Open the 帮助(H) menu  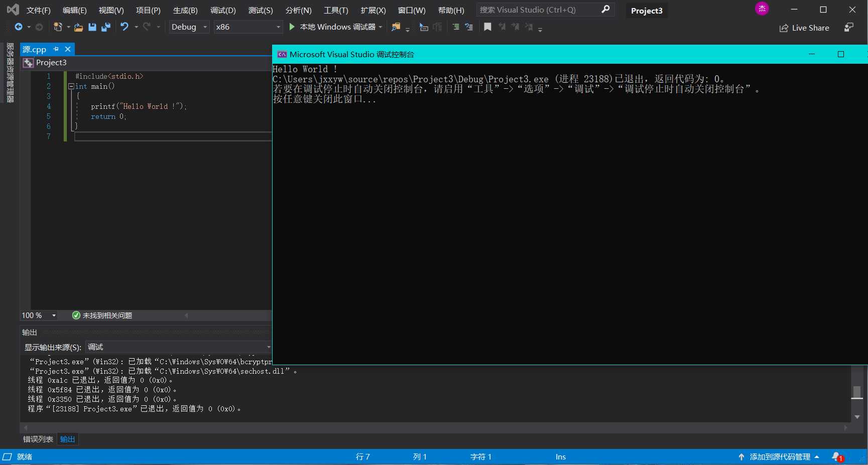[x=451, y=10]
